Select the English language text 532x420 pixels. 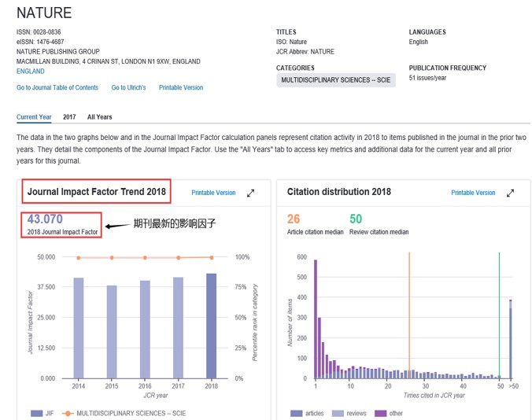click(x=419, y=42)
